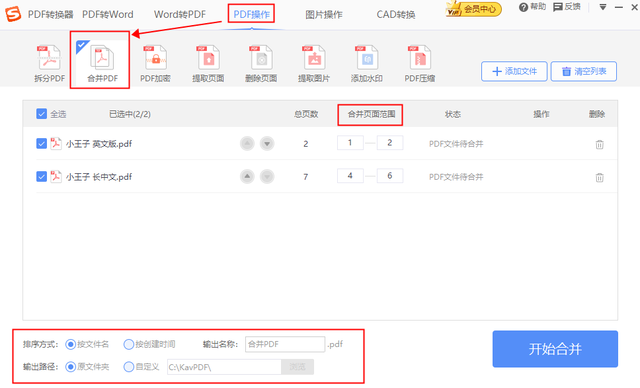Click the 浏览 browse button
The image size is (640, 388).
click(x=298, y=367)
